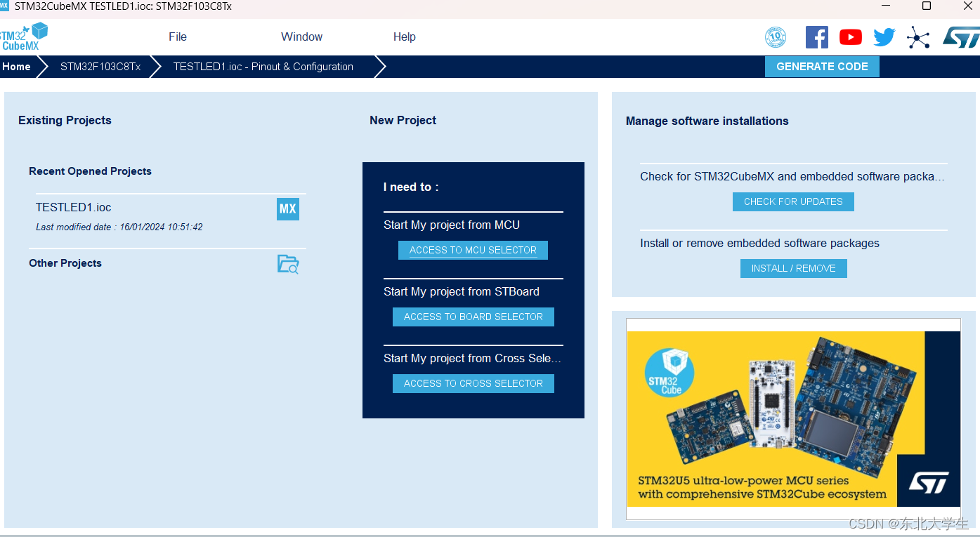Image resolution: width=980 pixels, height=537 pixels.
Task: Click Start My project from MCU text
Action: click(452, 225)
